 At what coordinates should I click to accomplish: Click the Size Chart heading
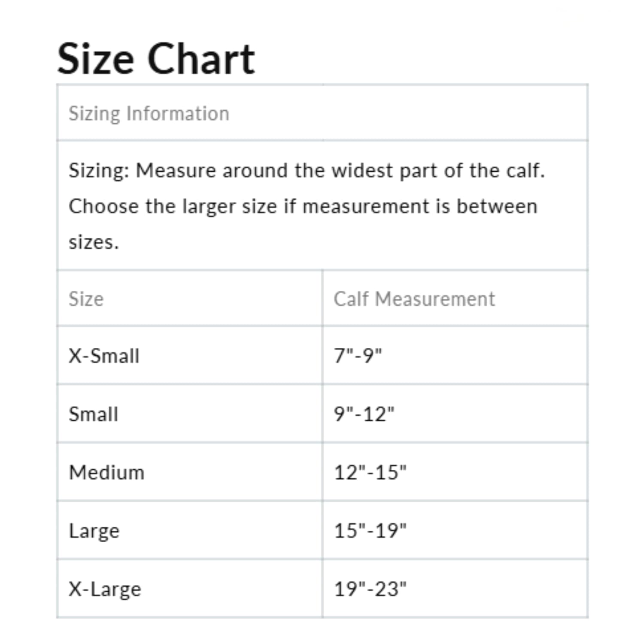tap(156, 59)
